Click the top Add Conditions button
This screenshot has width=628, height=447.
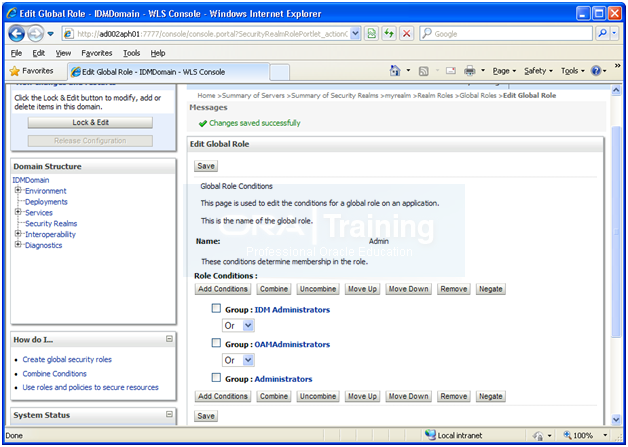223,289
